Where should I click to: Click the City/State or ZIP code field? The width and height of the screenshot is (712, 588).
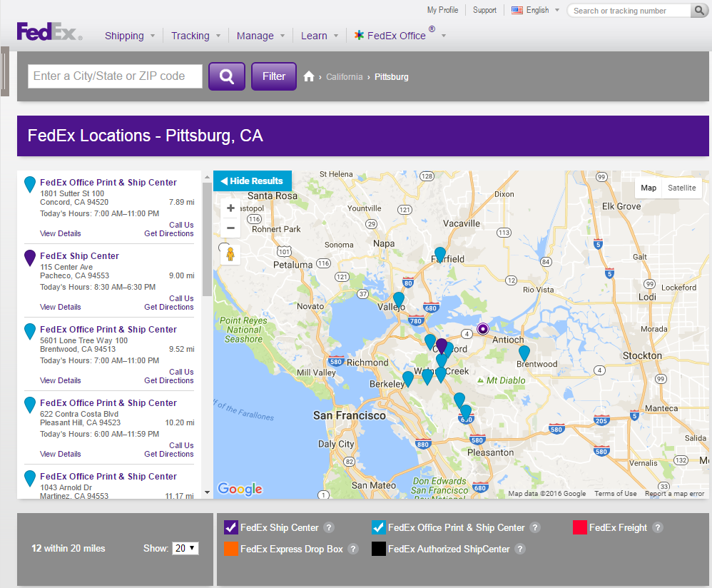coord(115,76)
